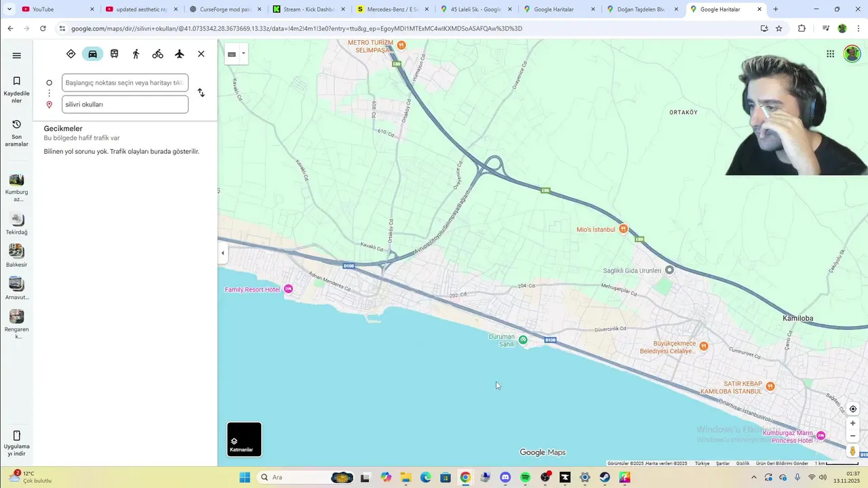Collapse the side panel arrow

222,253
